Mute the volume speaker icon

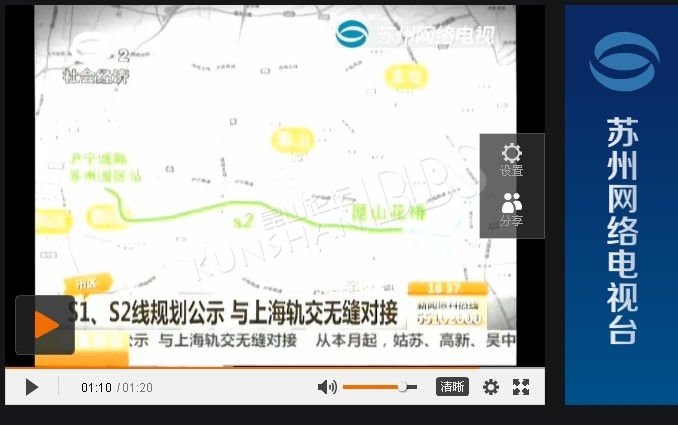tap(327, 387)
